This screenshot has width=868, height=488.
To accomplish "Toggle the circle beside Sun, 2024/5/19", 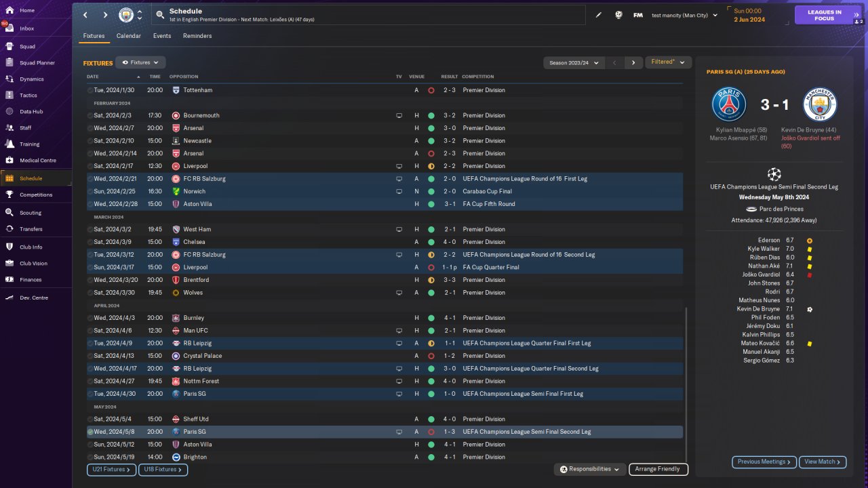I will [x=90, y=457].
